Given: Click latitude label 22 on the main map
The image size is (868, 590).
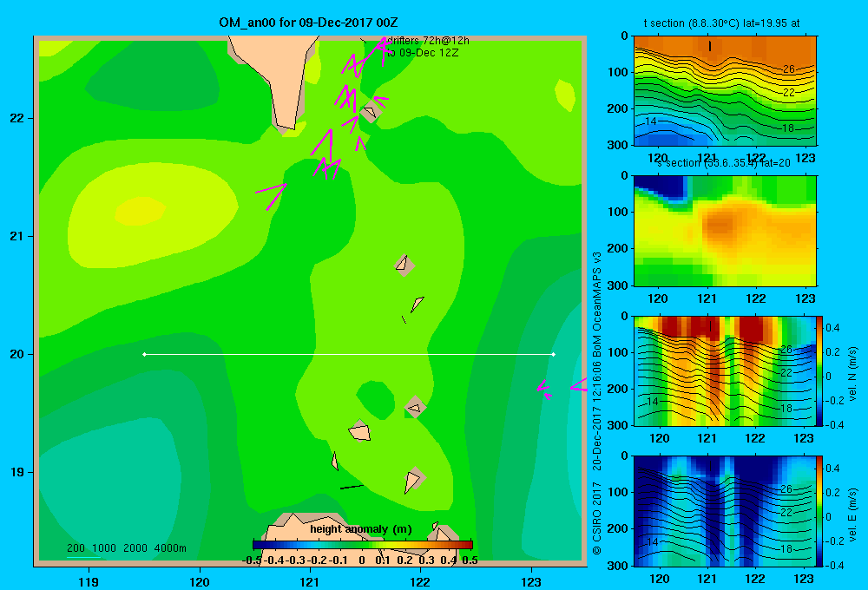Looking at the screenshot, I should pyautogui.click(x=17, y=119).
